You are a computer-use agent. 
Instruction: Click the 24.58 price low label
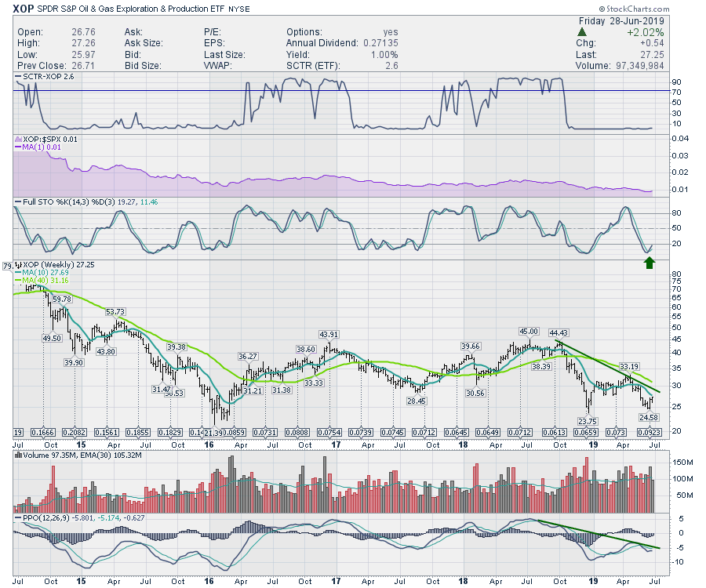point(649,418)
